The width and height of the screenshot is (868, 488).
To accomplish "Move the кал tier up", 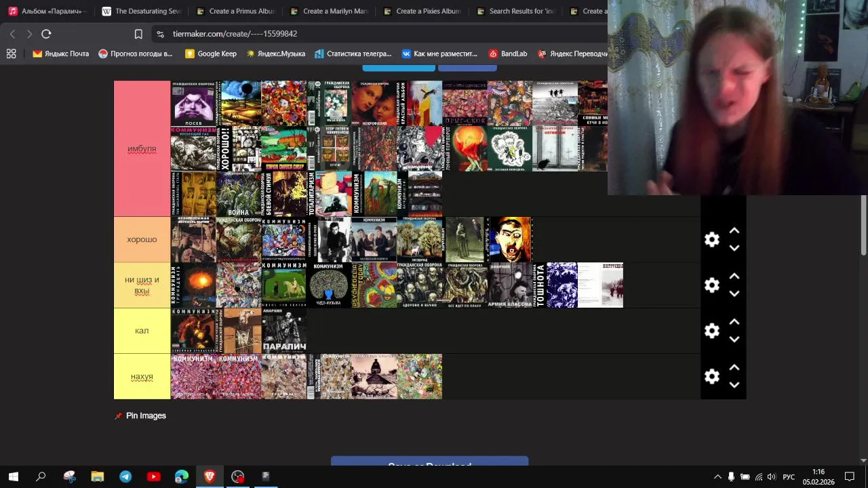I will [x=734, y=322].
